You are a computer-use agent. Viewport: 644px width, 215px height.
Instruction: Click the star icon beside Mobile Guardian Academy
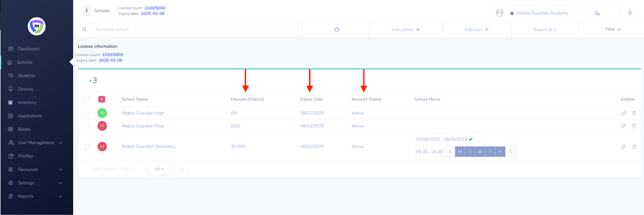coord(512,13)
